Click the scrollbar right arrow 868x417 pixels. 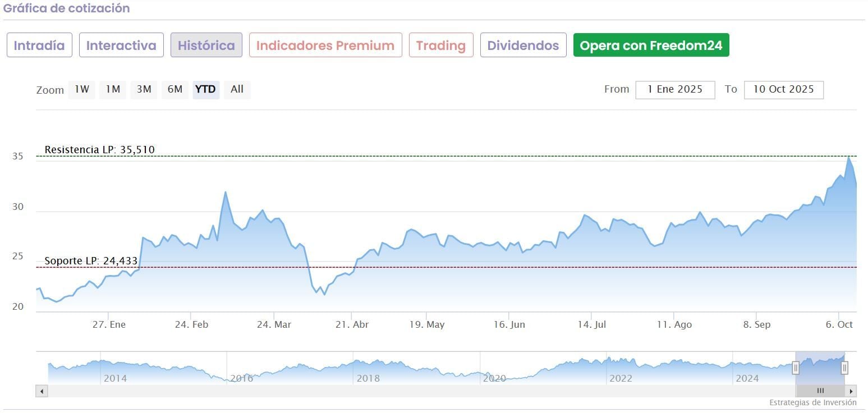click(851, 391)
